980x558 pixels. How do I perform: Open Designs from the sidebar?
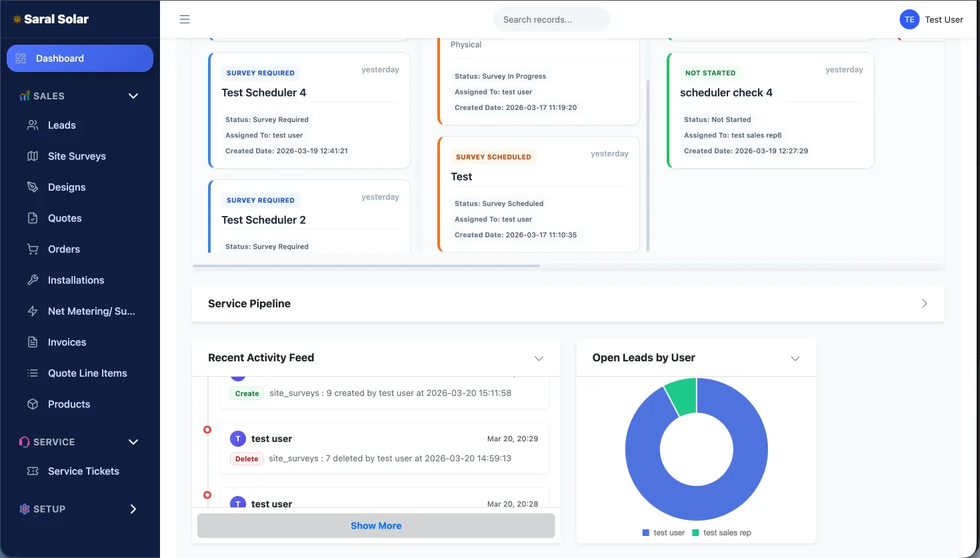[x=33, y=187]
